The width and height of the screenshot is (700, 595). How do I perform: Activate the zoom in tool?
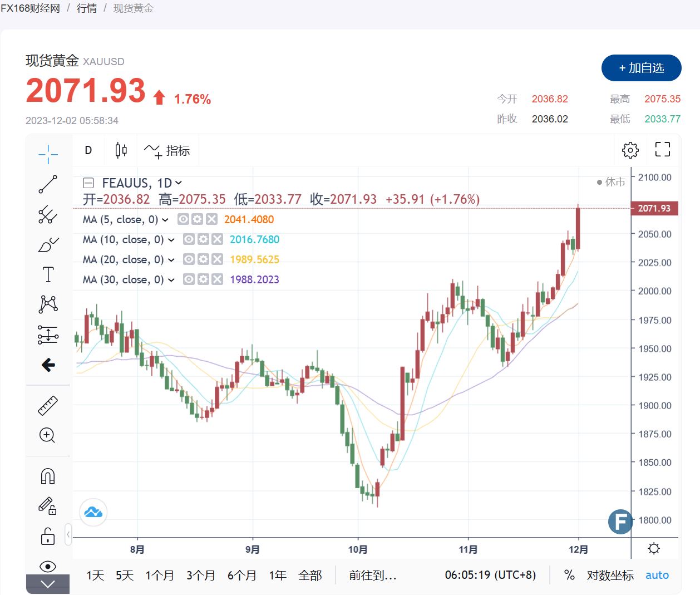coord(48,435)
